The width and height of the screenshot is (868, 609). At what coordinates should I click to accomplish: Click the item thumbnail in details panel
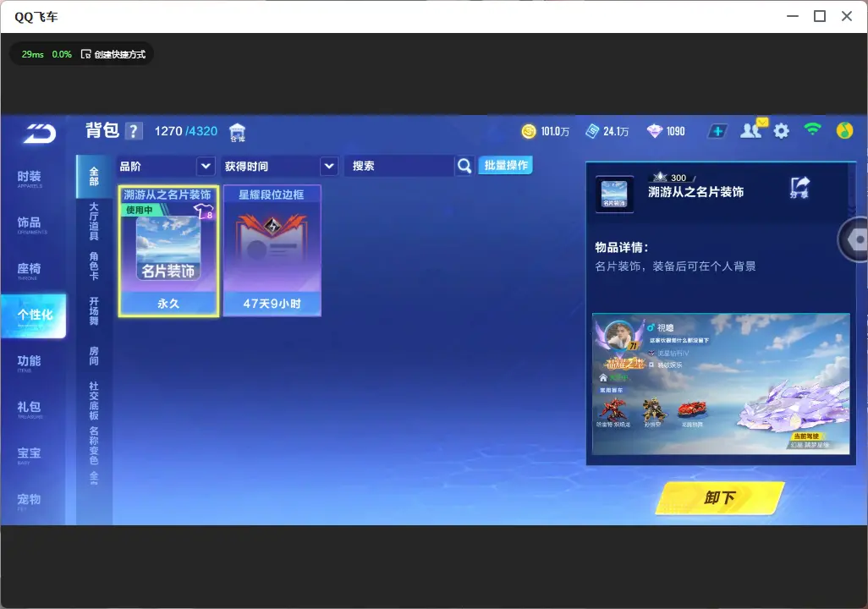click(614, 195)
